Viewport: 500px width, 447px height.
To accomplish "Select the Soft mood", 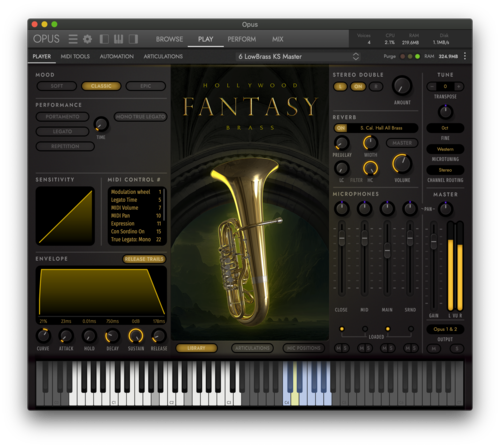I will click(x=57, y=86).
